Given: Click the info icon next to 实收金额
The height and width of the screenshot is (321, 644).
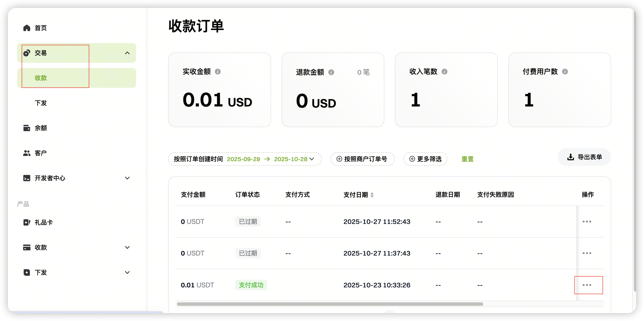Looking at the screenshot, I should [x=218, y=72].
